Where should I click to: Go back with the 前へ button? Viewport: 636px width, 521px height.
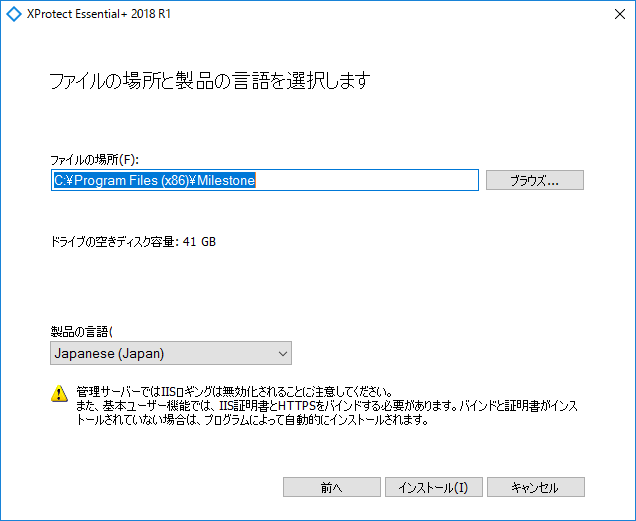click(x=331, y=487)
